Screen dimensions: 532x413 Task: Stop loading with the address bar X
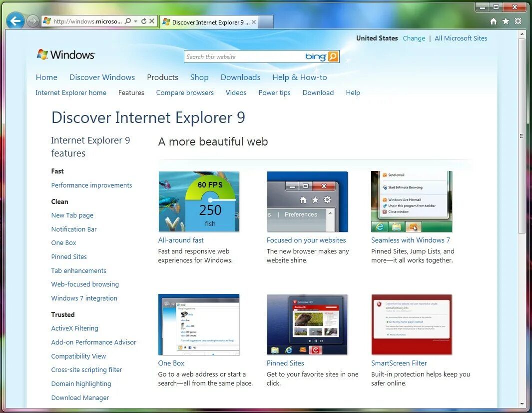pos(152,21)
